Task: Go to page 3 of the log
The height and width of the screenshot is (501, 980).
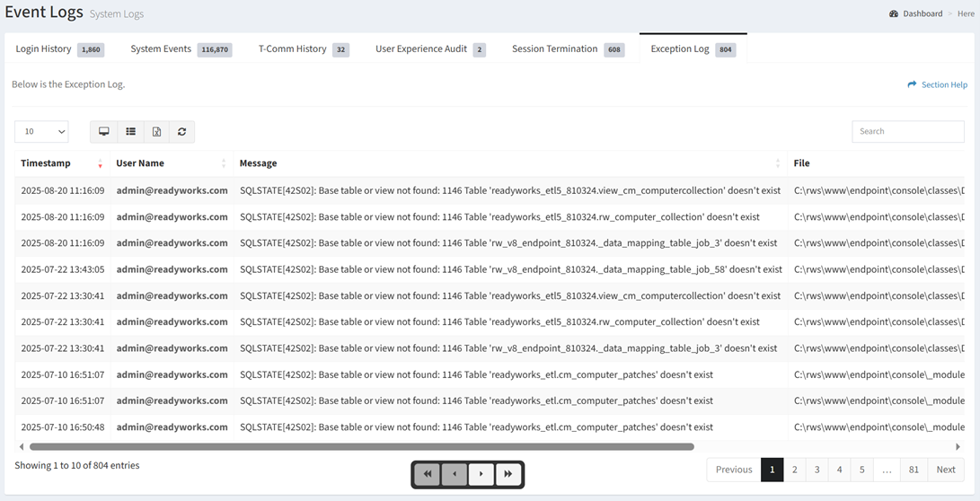Action: point(817,470)
